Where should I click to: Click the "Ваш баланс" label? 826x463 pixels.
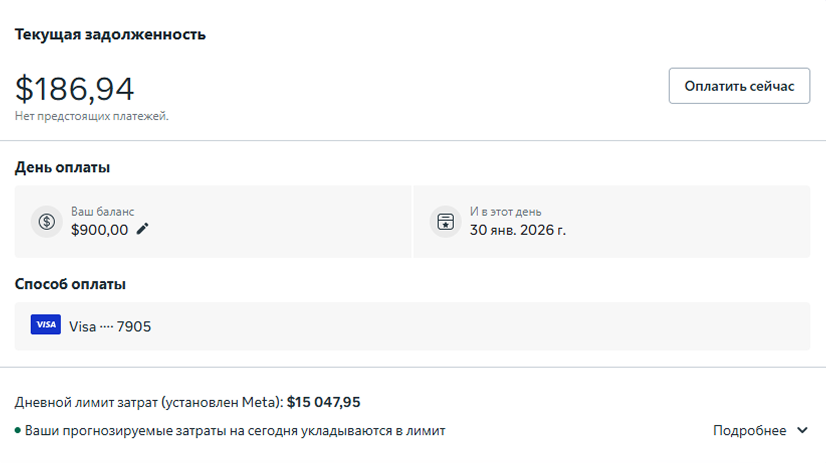[x=98, y=212]
